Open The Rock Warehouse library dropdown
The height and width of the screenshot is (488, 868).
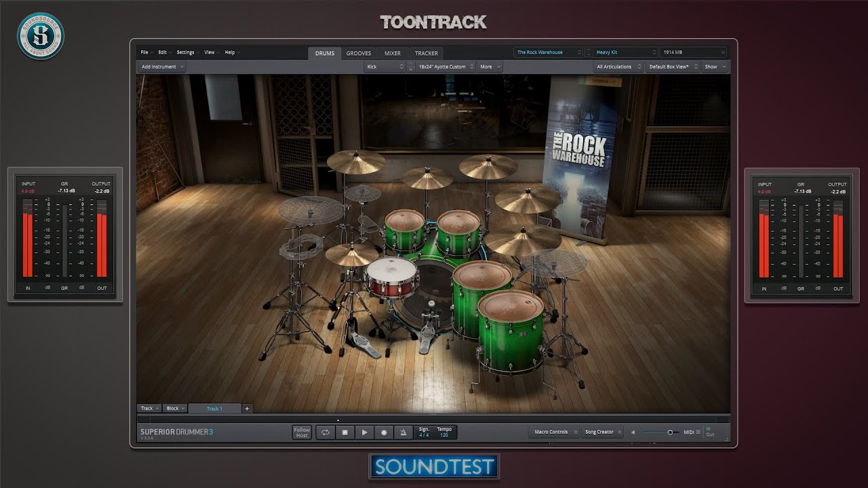[548, 52]
